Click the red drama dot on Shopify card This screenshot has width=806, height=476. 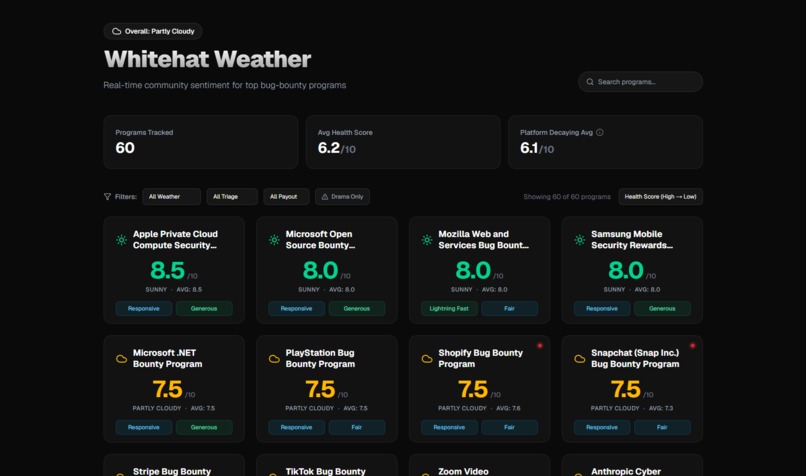[x=540, y=345]
